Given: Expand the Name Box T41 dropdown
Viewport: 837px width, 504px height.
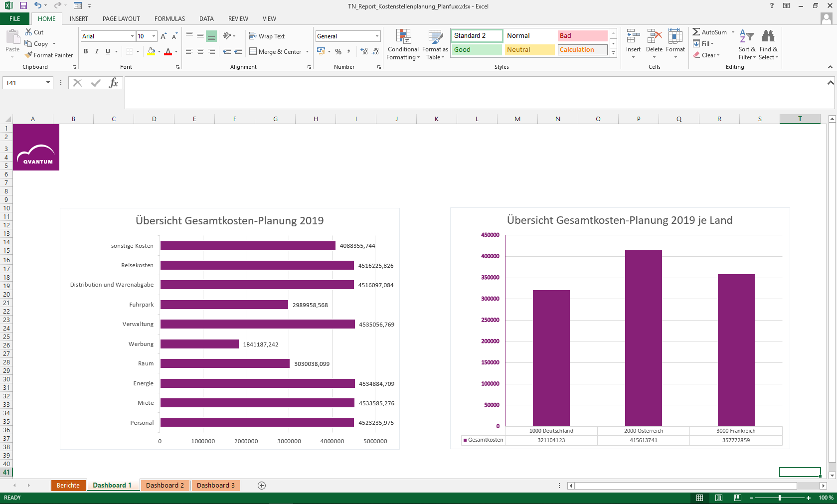Looking at the screenshot, I should 48,83.
